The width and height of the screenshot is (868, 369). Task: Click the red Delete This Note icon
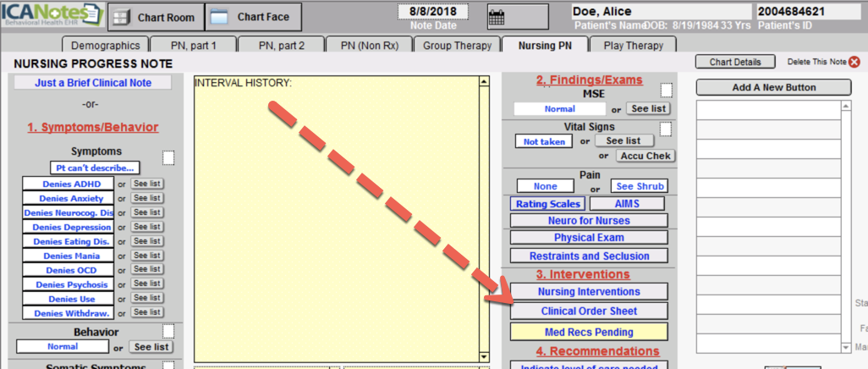pos(854,62)
